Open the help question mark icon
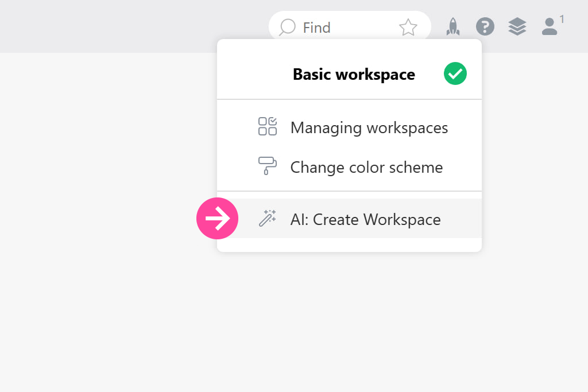588x392 pixels. pyautogui.click(x=485, y=26)
